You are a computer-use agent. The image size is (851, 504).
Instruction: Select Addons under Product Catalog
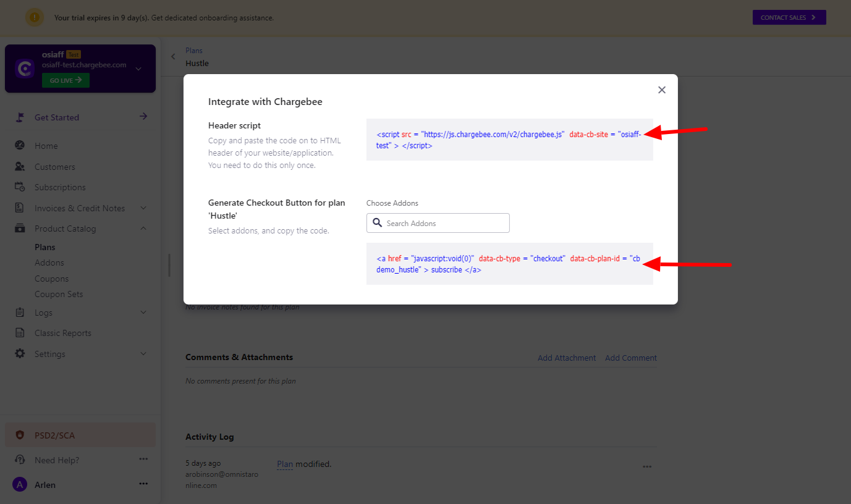49,262
